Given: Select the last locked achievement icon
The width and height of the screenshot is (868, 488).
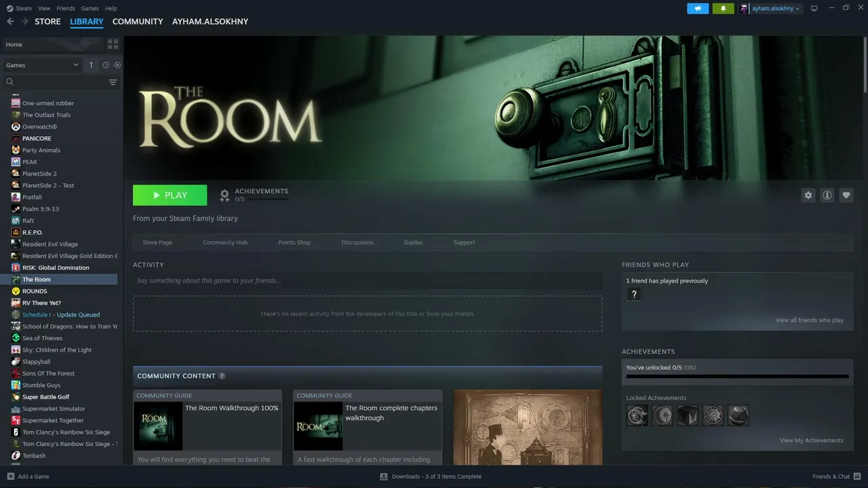Looking at the screenshot, I should coord(738,415).
